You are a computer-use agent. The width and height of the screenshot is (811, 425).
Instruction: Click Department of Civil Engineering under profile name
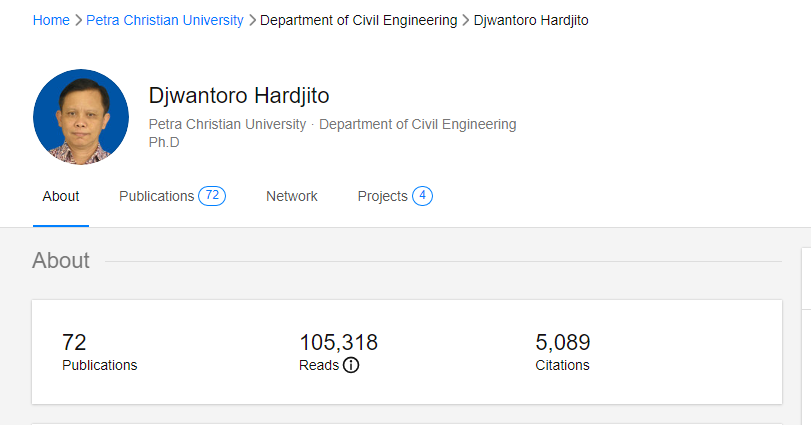417,125
